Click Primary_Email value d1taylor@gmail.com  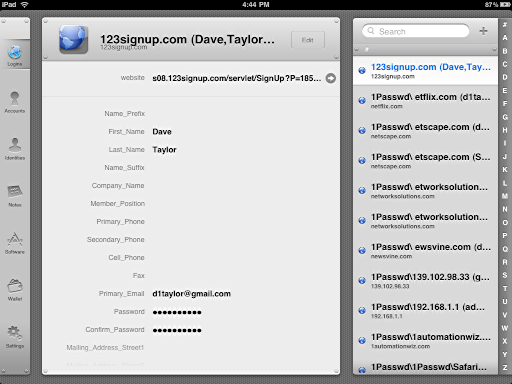click(191, 294)
